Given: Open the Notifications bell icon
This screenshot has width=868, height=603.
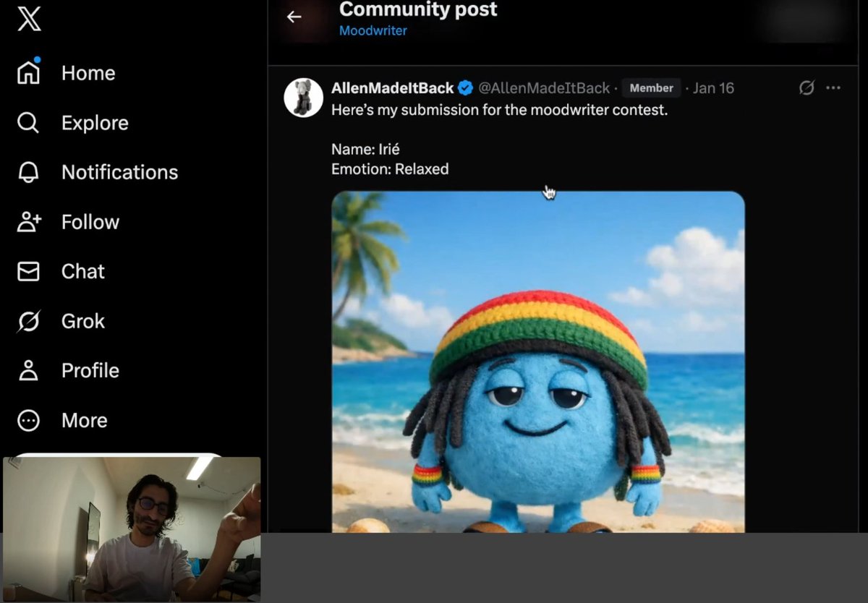Looking at the screenshot, I should click(28, 172).
